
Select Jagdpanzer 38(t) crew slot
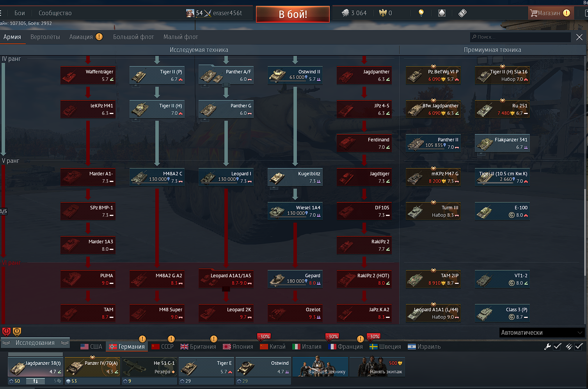coord(35,367)
